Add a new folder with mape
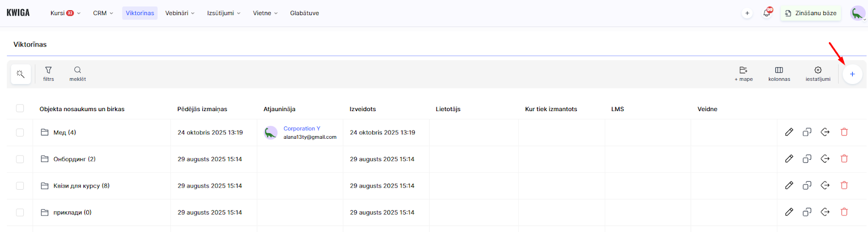 tap(743, 74)
